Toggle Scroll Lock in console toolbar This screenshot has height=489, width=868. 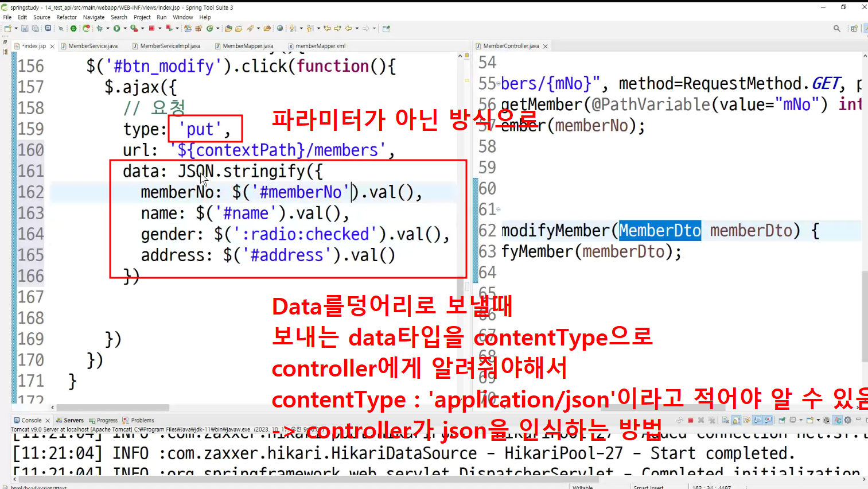[736, 420]
